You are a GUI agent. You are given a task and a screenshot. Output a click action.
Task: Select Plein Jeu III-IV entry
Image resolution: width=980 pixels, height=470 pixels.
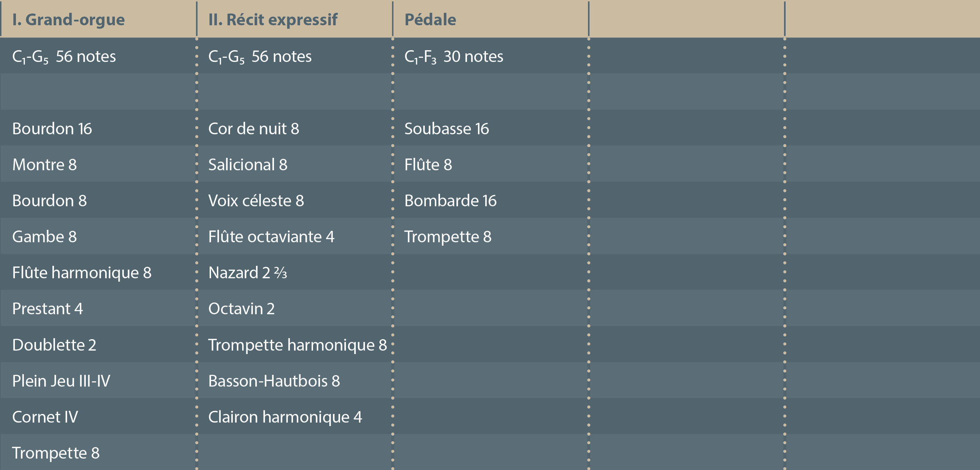tap(61, 381)
